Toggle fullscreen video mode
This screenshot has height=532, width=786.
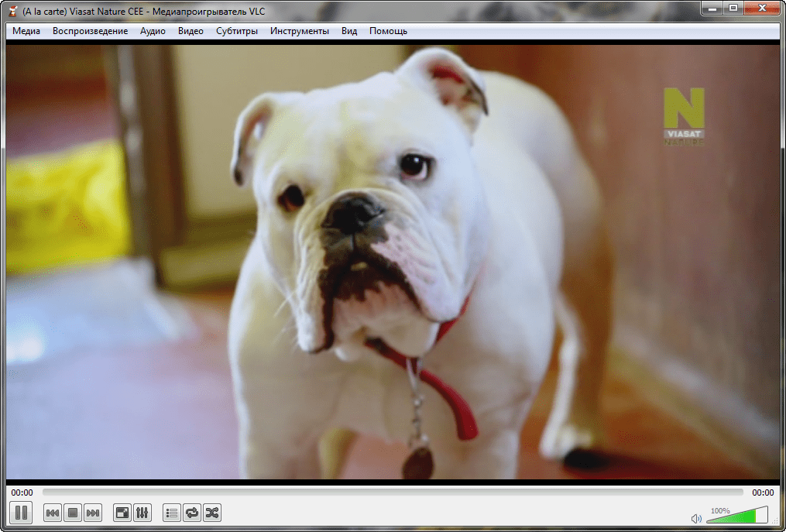pos(122,513)
